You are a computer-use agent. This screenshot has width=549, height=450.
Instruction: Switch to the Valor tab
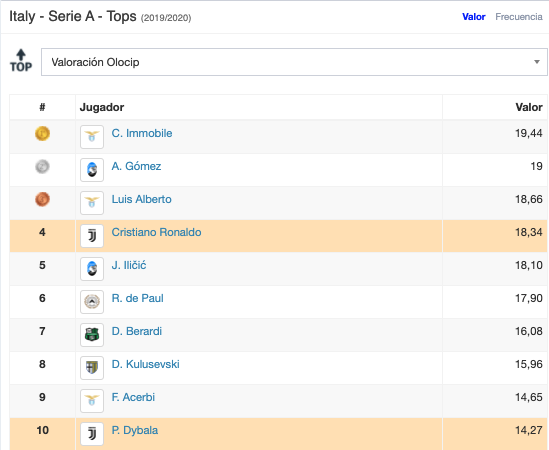coord(473,17)
